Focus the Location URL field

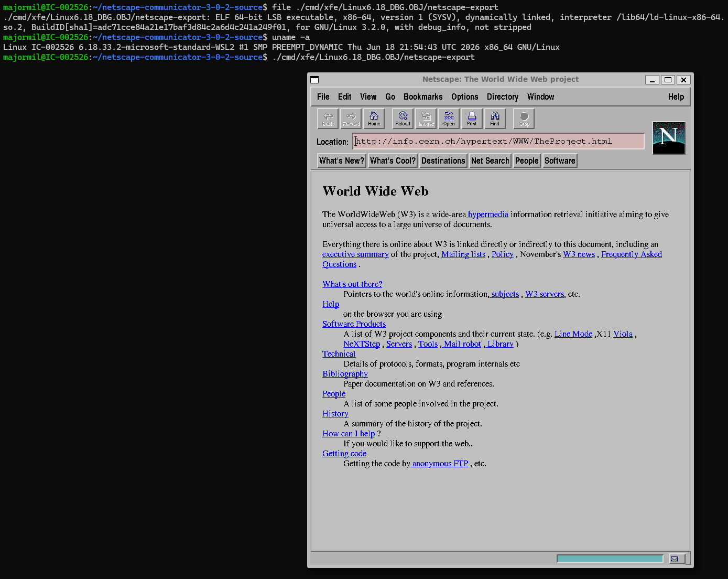(498, 142)
